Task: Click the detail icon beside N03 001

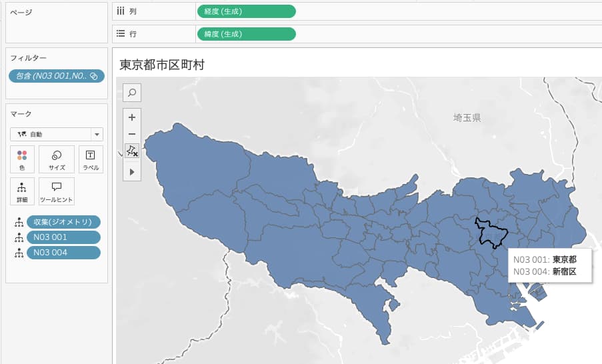Action: point(19,237)
